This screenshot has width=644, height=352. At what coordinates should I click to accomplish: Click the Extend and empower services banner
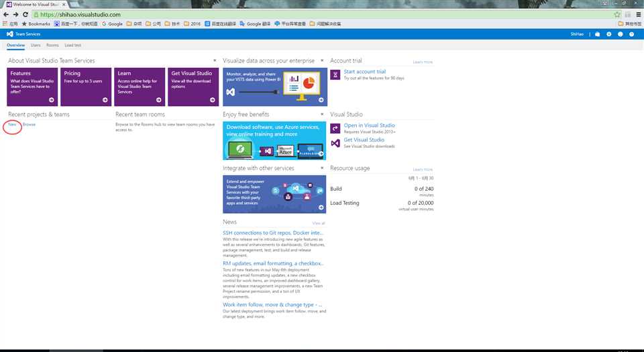(x=274, y=195)
